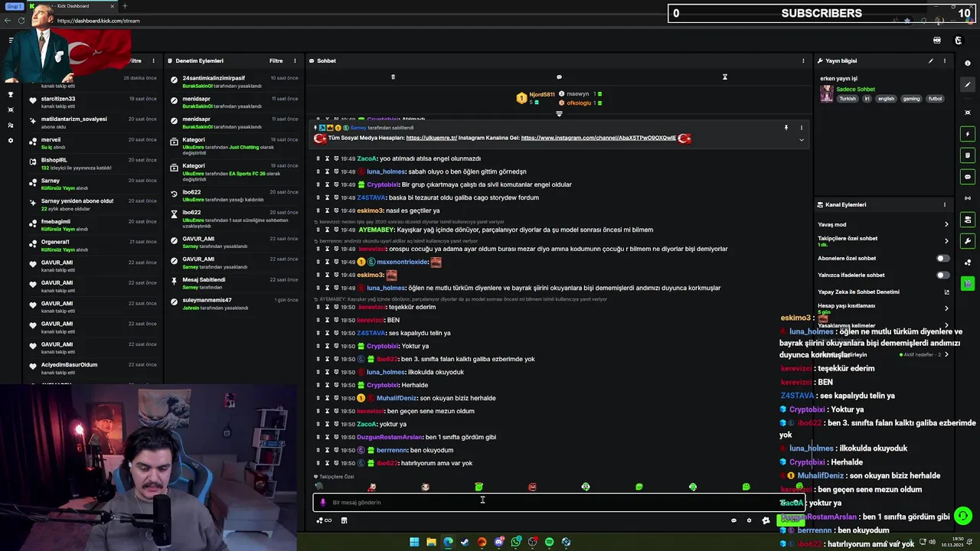Select the english tag
This screenshot has height=551, width=980.
pyautogui.click(x=886, y=99)
